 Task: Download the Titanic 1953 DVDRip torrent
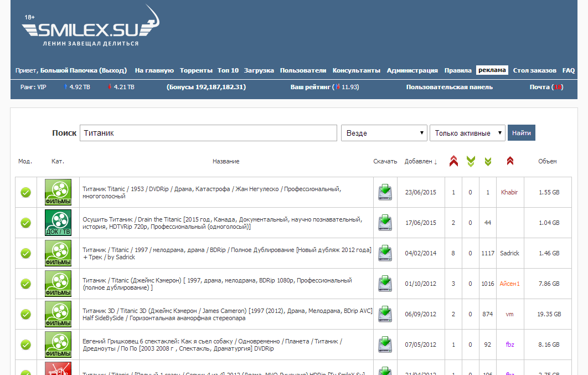[385, 192]
